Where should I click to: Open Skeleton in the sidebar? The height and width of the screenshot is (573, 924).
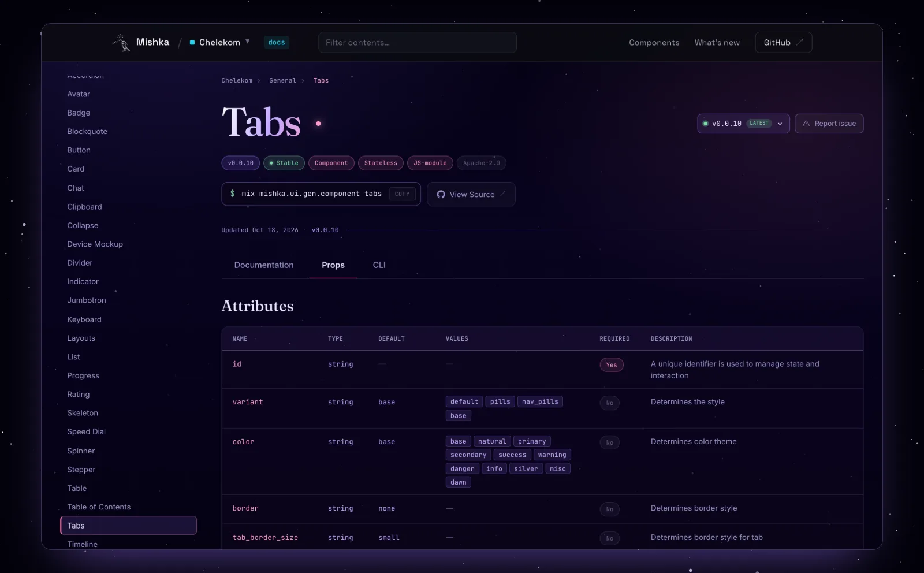(x=83, y=413)
